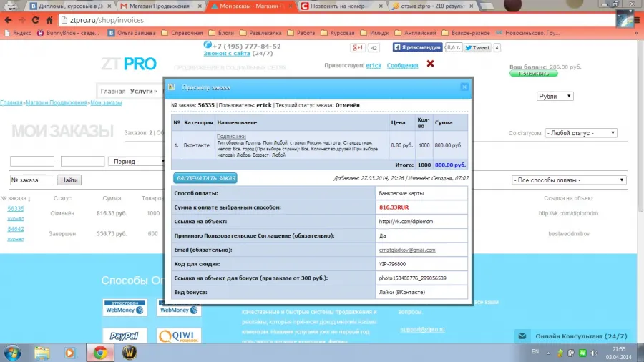Viewport: 644px width, 362px height.
Task: Open the 'Блоги' bookmarks folder
Action: click(221, 33)
